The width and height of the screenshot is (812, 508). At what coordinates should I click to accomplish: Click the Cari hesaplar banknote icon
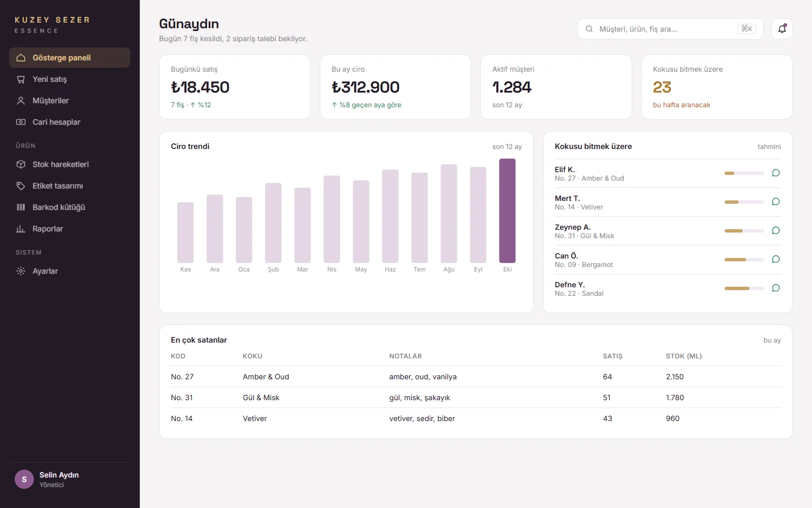(x=21, y=122)
